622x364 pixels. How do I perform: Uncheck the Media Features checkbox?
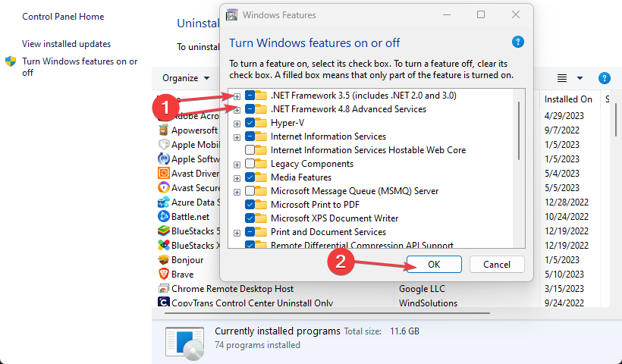[250, 177]
